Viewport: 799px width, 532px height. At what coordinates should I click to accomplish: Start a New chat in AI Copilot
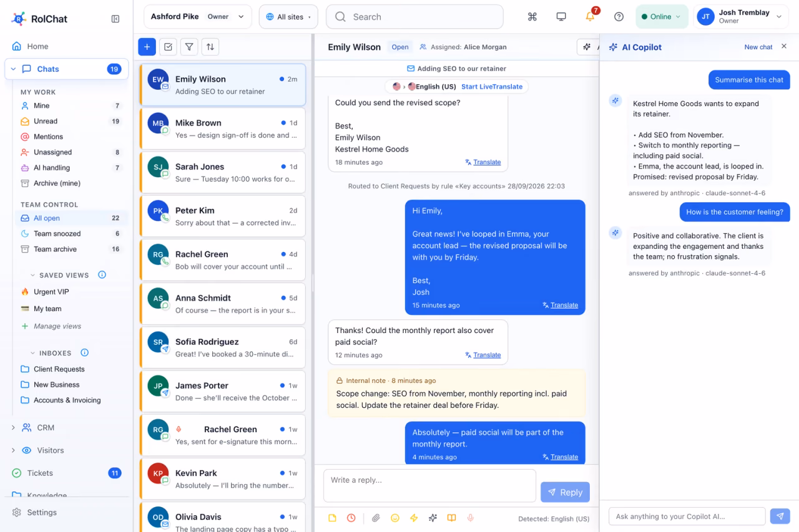pyautogui.click(x=758, y=47)
